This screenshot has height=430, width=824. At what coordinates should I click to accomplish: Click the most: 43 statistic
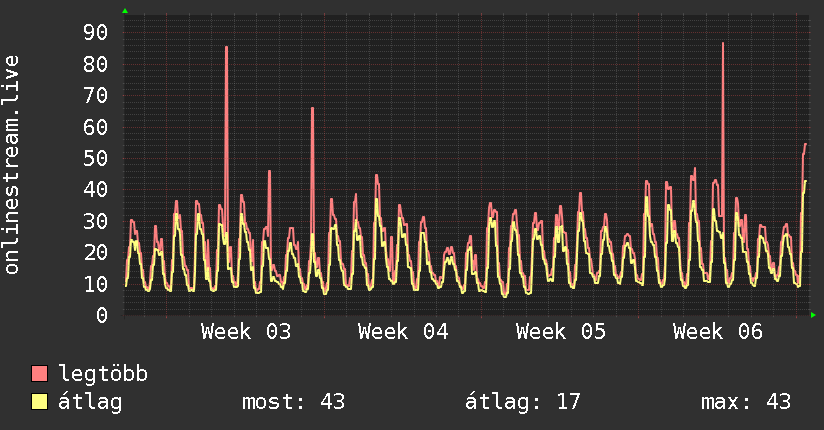pyautogui.click(x=293, y=402)
